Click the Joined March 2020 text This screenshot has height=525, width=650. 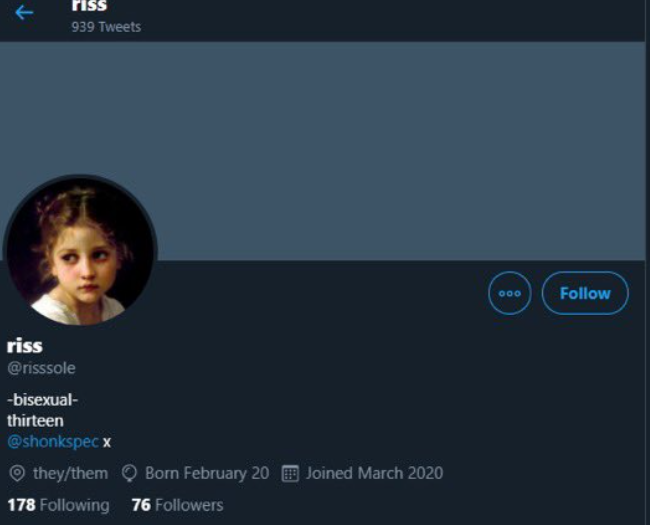click(x=374, y=473)
